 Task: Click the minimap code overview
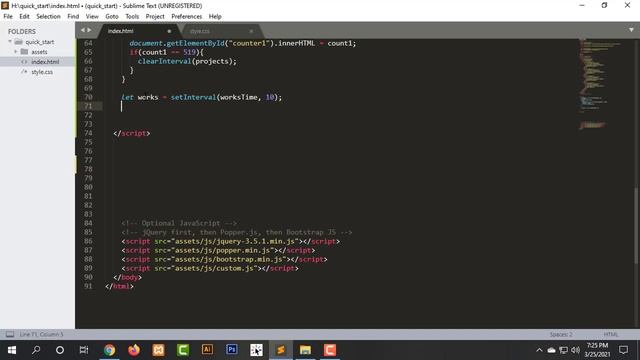click(x=600, y=84)
